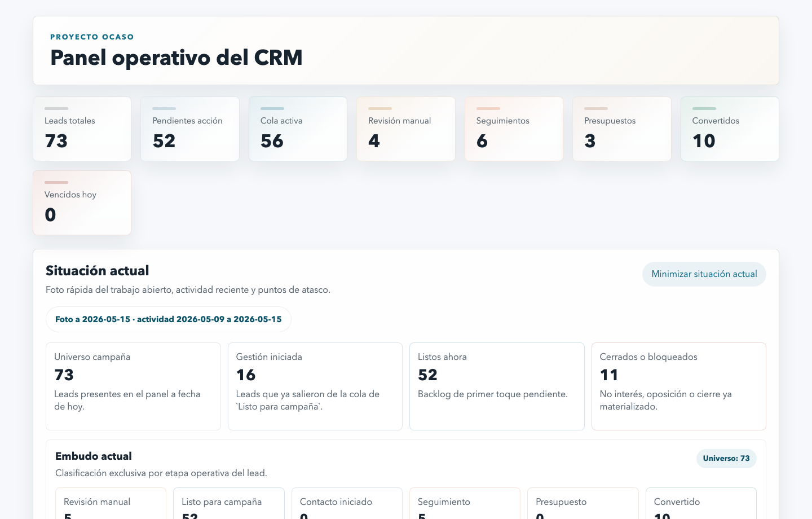This screenshot has height=519, width=812.
Task: Select the Vencidos hoy card
Action: pos(82,203)
